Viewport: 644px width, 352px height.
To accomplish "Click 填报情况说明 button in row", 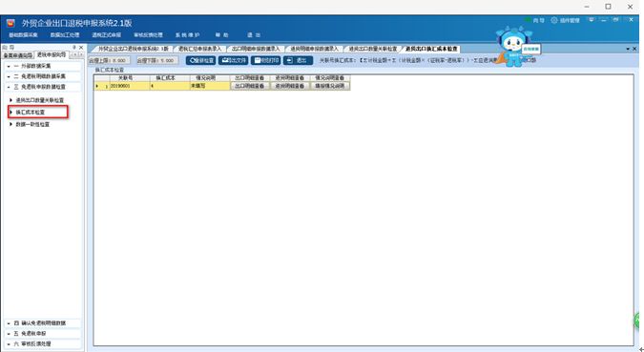I will pos(330,86).
